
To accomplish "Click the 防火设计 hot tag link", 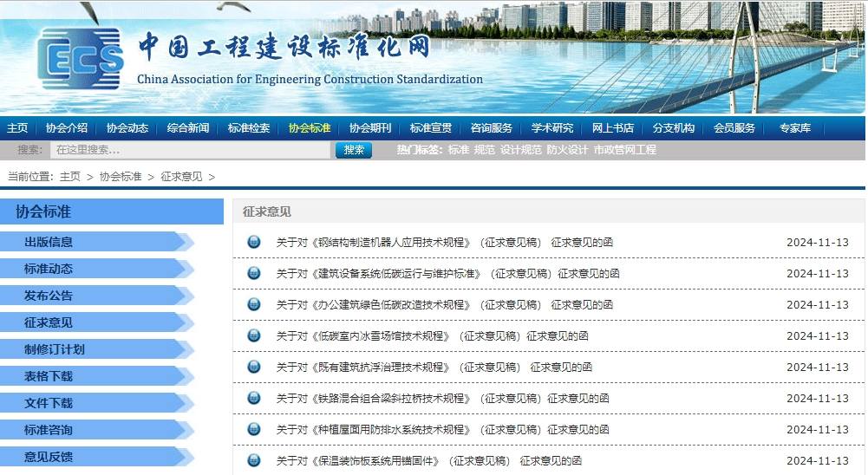I will (567, 150).
